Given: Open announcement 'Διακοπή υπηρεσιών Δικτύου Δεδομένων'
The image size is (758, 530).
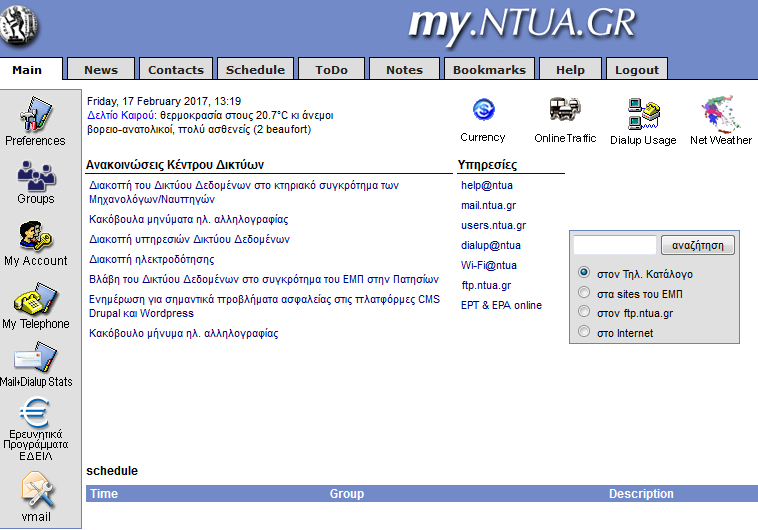Looking at the screenshot, I should [x=190, y=239].
